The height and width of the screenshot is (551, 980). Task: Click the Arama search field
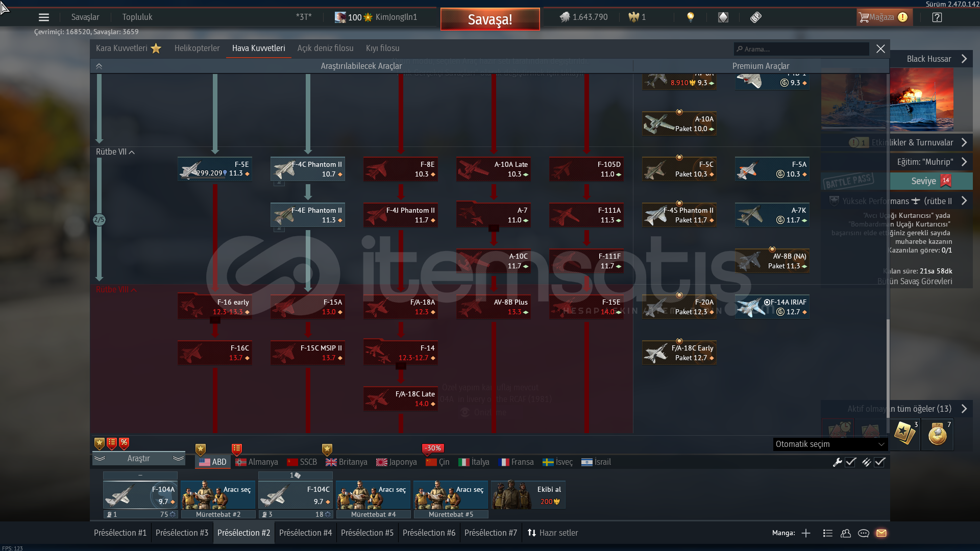tap(801, 49)
